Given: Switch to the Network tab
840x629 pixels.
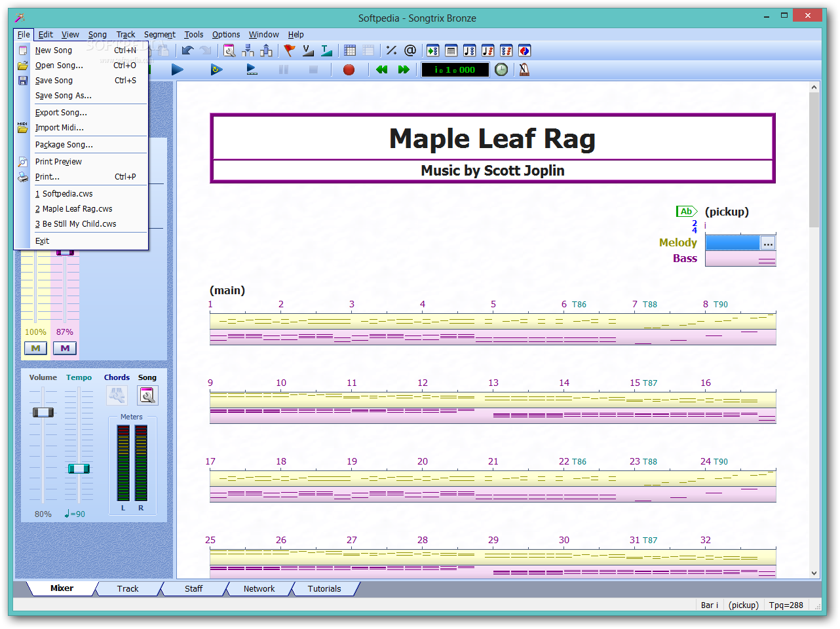Looking at the screenshot, I should (259, 588).
